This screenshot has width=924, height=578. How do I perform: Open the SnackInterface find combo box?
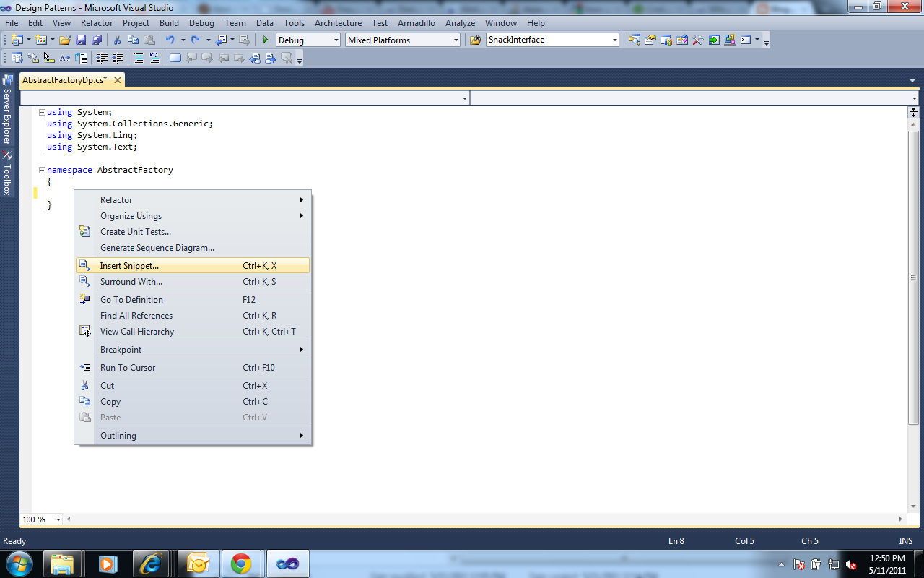(553, 40)
